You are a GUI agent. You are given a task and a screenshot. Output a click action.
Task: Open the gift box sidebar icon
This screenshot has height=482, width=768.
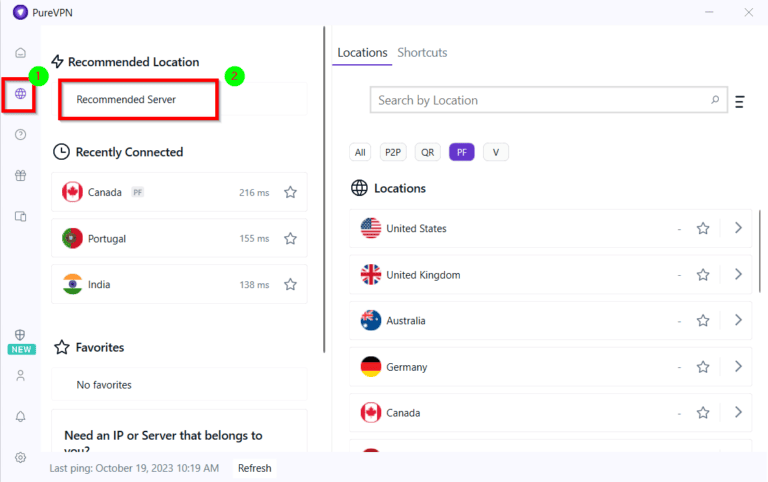[20, 175]
